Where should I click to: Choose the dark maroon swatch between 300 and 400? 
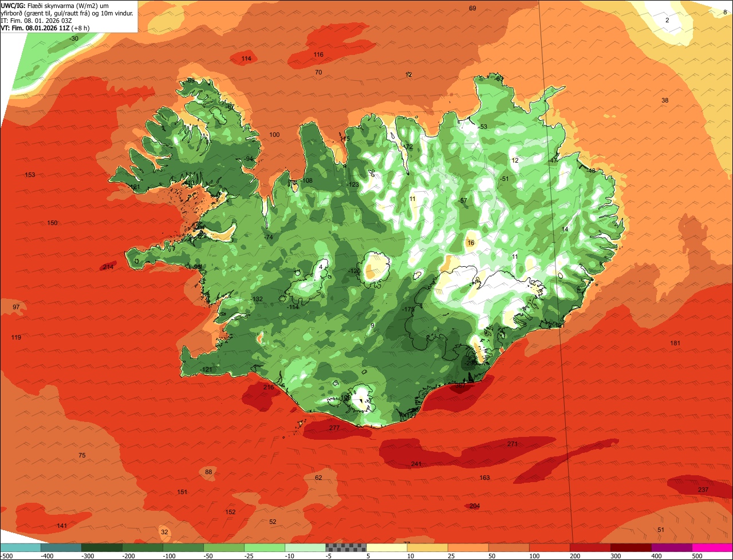pos(630,548)
